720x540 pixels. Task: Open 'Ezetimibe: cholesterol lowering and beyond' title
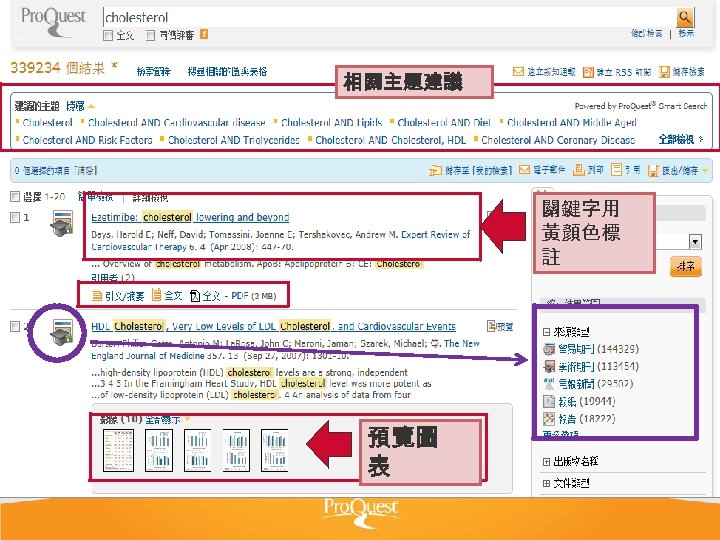click(190, 217)
